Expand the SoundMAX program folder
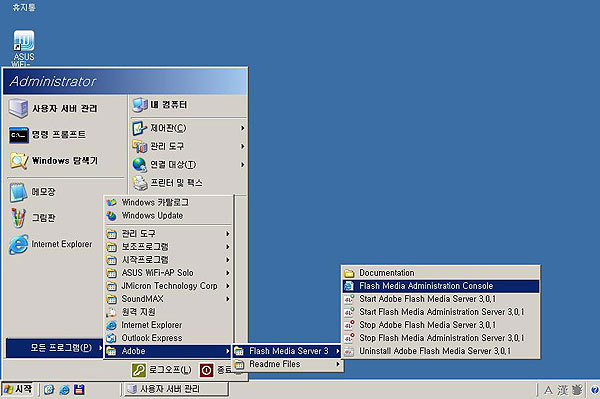The width and height of the screenshot is (600, 399). tap(168, 299)
